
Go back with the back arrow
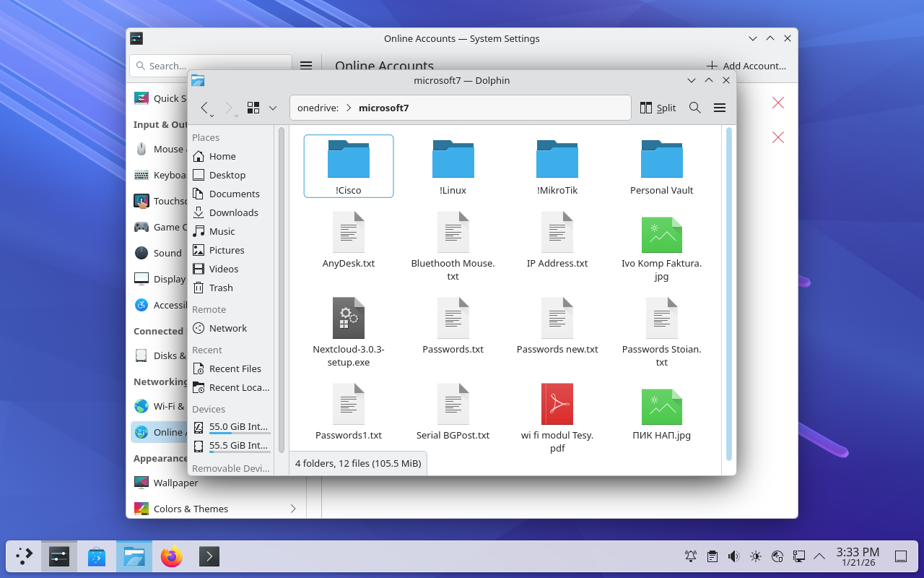tap(204, 108)
